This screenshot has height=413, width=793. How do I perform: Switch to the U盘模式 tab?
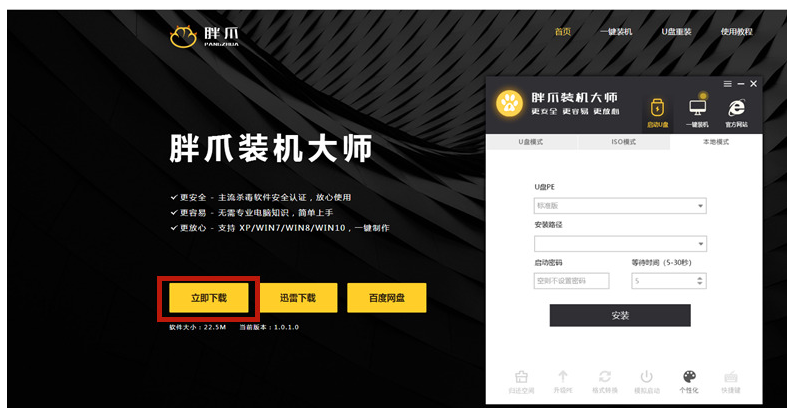pos(531,142)
